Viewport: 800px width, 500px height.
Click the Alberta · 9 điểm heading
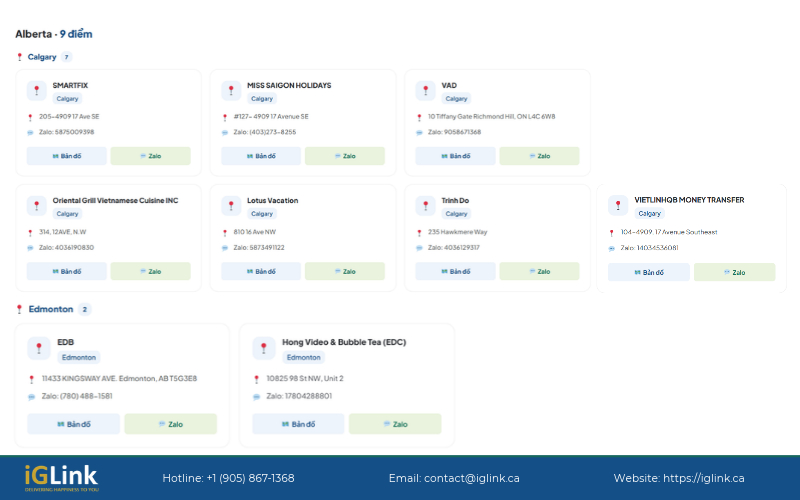tap(54, 34)
